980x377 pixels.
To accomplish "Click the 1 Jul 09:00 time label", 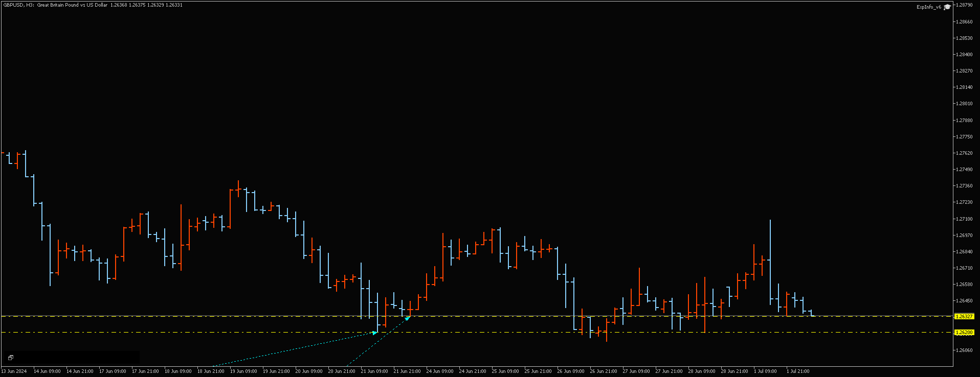I will coord(765,371).
